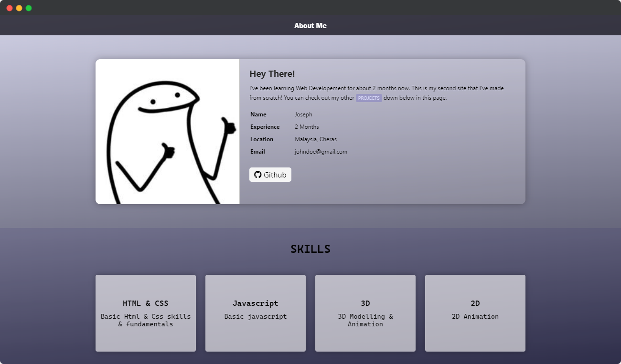Click the Hey There! heading
The width and height of the screenshot is (621, 364).
[272, 74]
